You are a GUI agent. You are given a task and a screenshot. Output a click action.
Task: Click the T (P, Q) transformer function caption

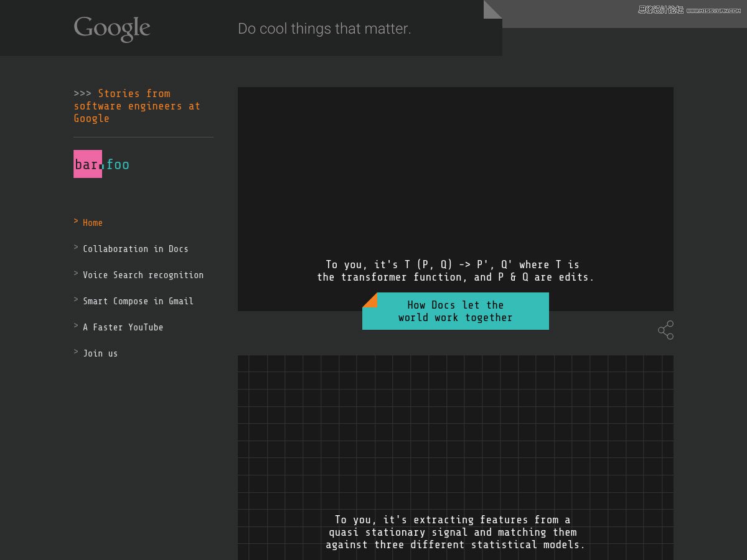pos(456,271)
